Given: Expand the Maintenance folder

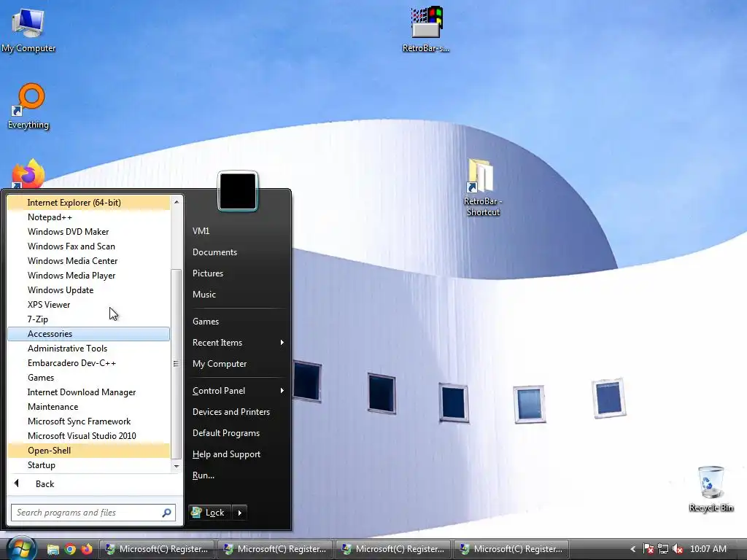Looking at the screenshot, I should pyautogui.click(x=88, y=407).
